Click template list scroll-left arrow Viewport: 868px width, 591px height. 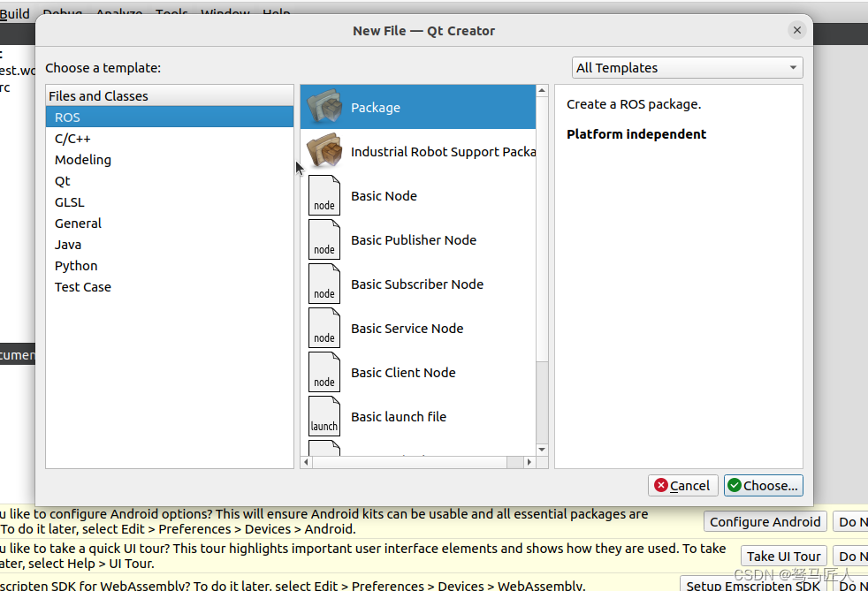pos(307,462)
